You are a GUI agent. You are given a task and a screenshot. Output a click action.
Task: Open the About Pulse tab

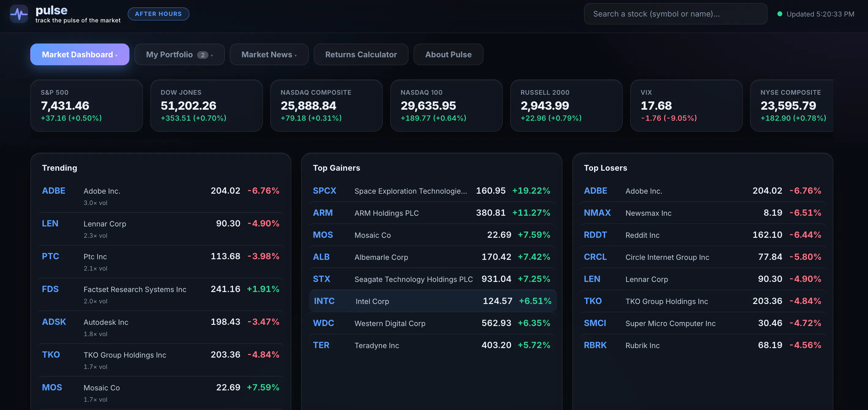tap(448, 54)
